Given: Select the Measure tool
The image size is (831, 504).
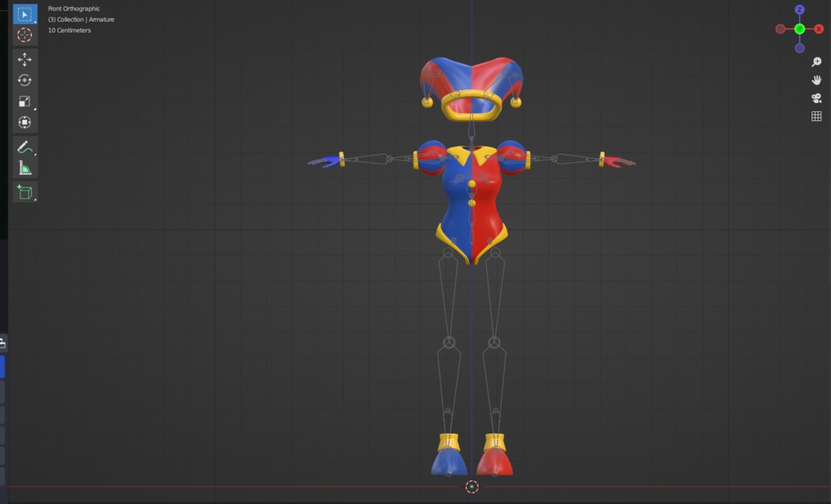Looking at the screenshot, I should [24, 168].
